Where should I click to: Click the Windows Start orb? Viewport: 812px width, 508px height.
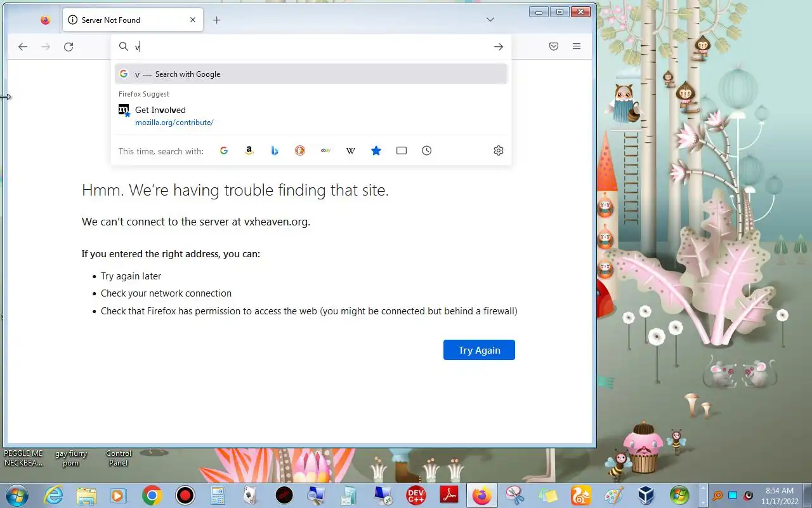pos(16,495)
